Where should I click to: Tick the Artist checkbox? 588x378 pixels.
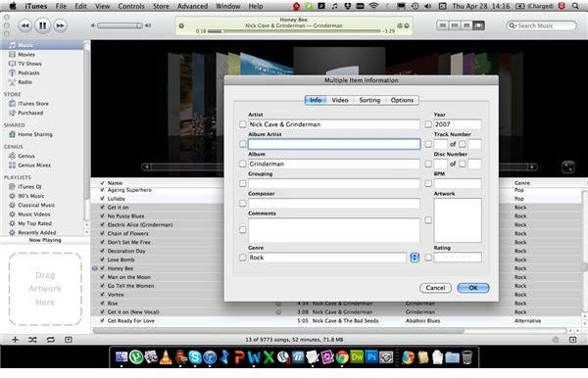[x=243, y=124]
